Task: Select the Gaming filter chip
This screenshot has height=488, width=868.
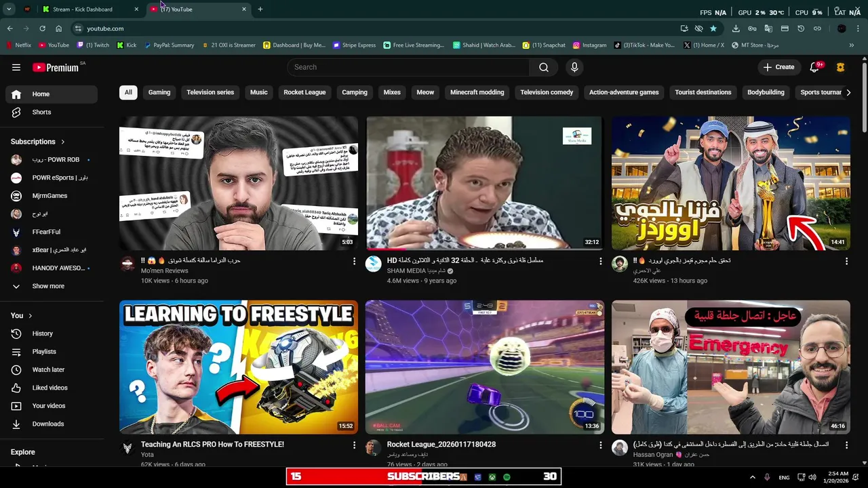Action: point(159,92)
